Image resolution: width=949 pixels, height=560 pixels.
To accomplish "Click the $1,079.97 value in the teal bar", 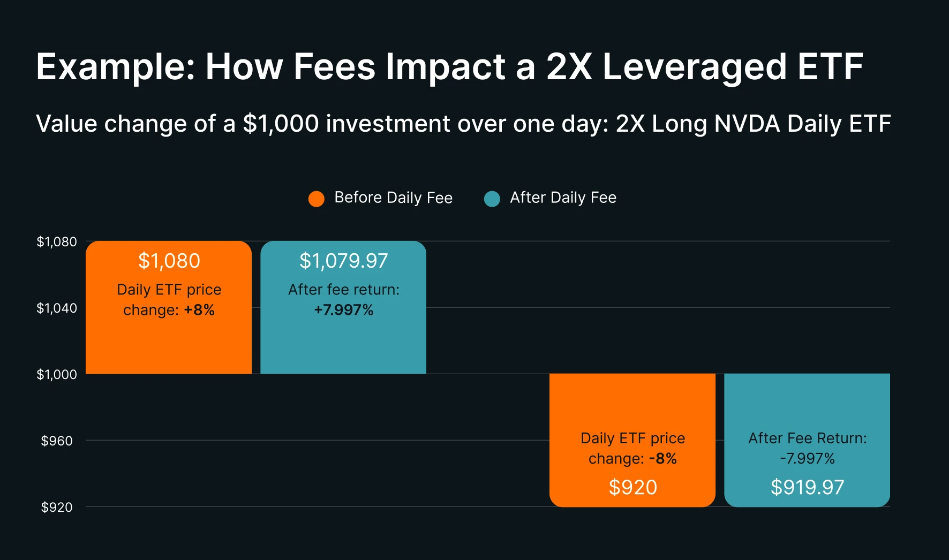I will [343, 261].
